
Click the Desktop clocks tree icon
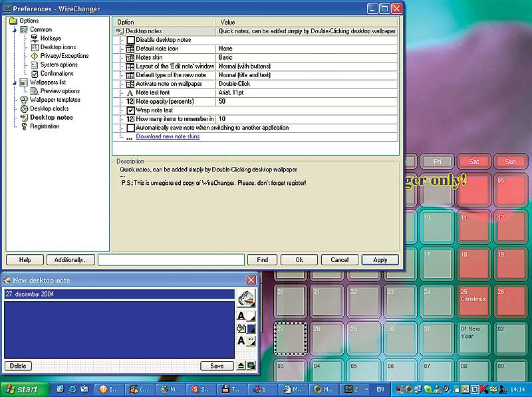(x=24, y=108)
